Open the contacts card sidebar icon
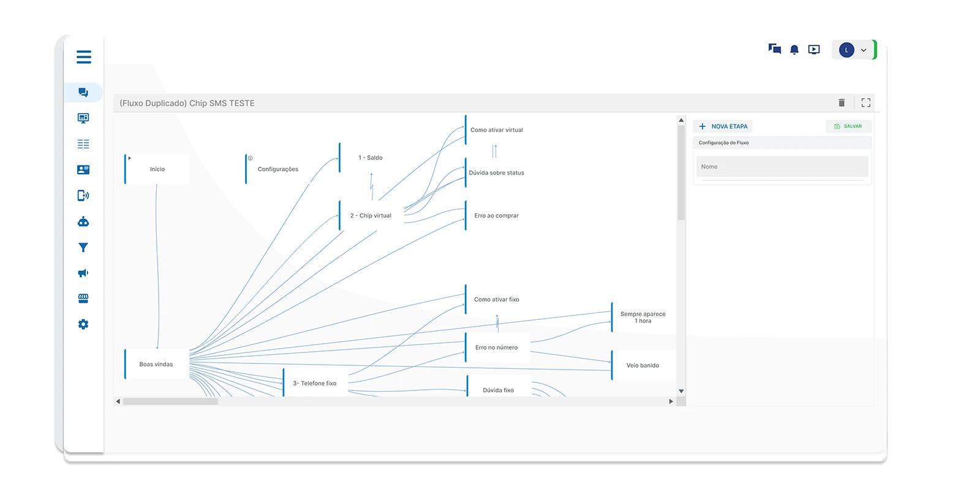 click(x=83, y=170)
